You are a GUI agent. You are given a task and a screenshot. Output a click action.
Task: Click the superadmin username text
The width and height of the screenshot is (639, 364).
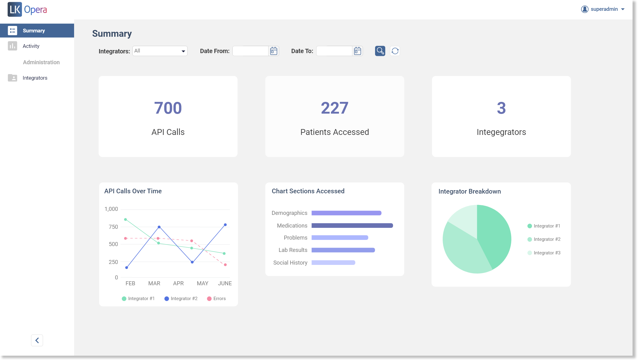tap(604, 9)
